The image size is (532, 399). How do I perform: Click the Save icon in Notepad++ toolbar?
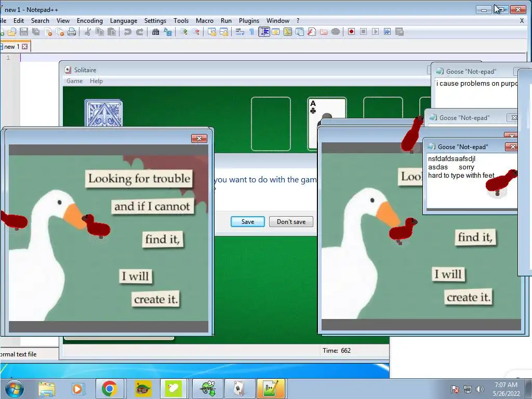coord(24,32)
